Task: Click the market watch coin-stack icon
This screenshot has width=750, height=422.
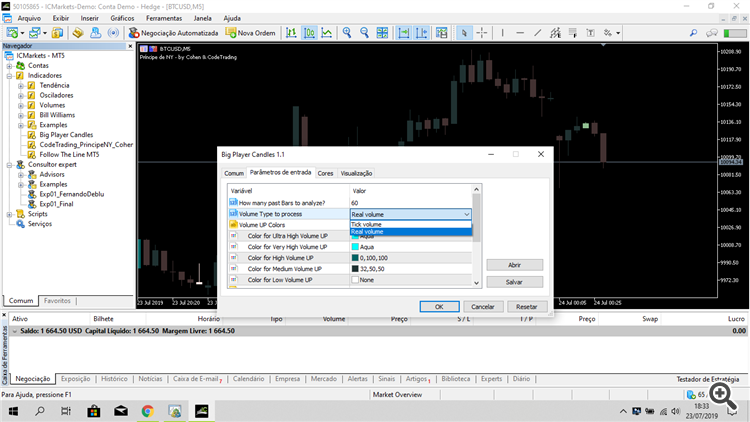Action: click(x=57, y=33)
